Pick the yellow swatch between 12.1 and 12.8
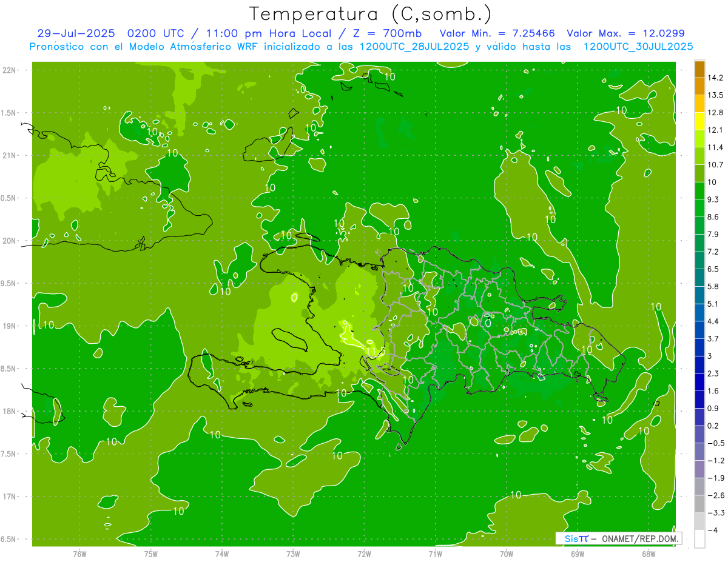Screen dimensions: 728x562 699,121
